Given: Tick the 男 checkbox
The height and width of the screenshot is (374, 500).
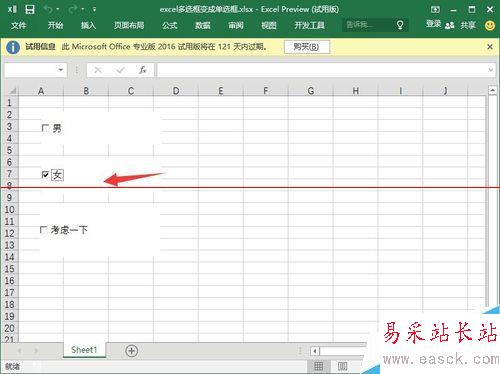Looking at the screenshot, I should click(45, 128).
